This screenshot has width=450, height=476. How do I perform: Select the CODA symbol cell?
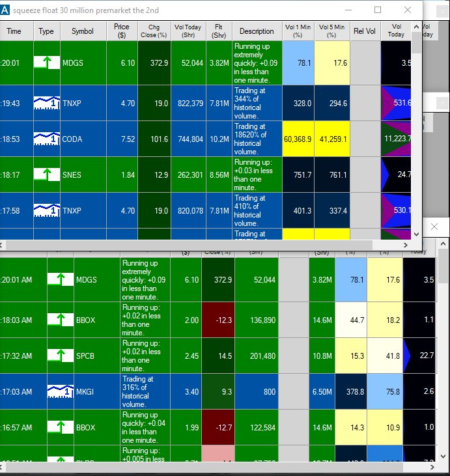coord(72,139)
